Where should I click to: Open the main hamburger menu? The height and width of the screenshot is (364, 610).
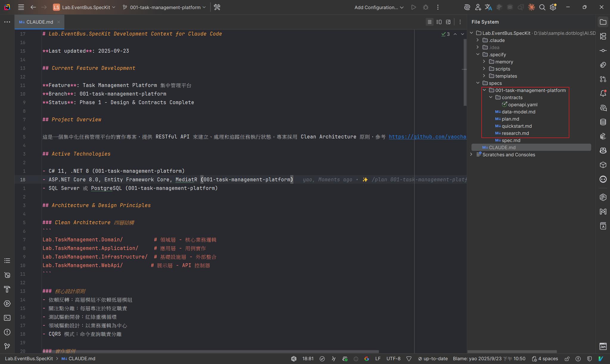coord(21,7)
